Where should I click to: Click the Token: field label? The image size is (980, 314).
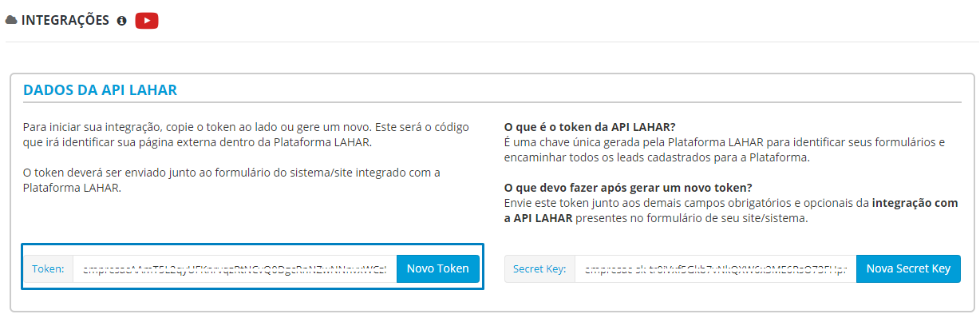[48, 268]
